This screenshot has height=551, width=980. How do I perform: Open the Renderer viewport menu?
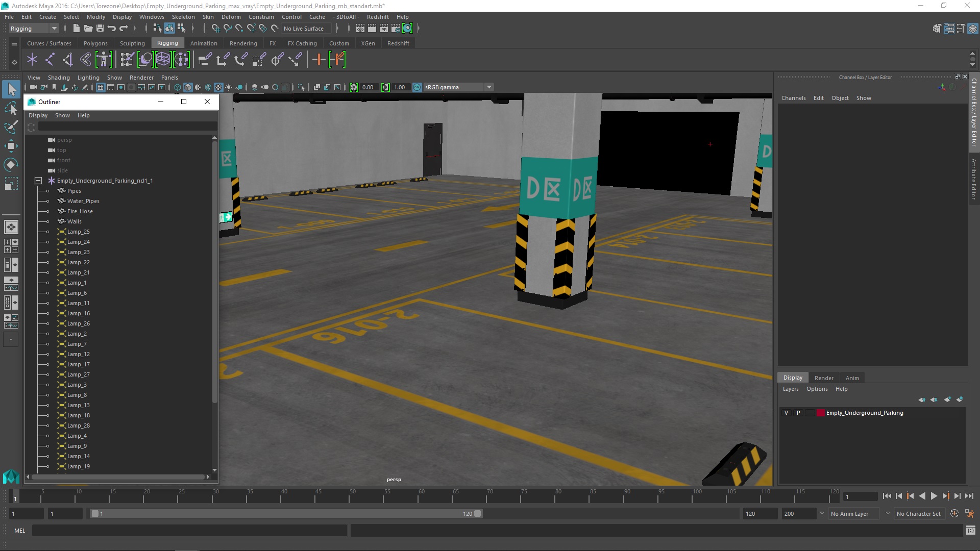click(141, 78)
